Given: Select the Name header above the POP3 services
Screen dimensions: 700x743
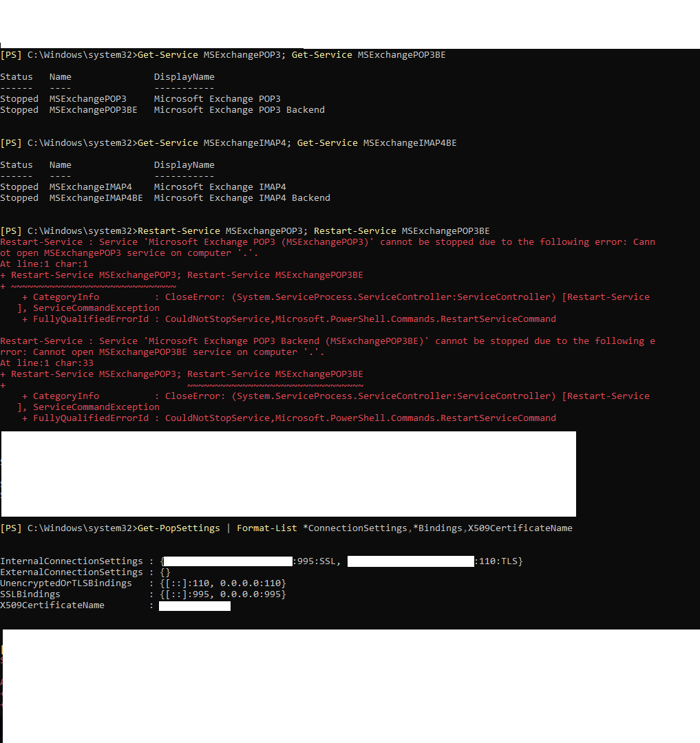Looking at the screenshot, I should pos(60,77).
